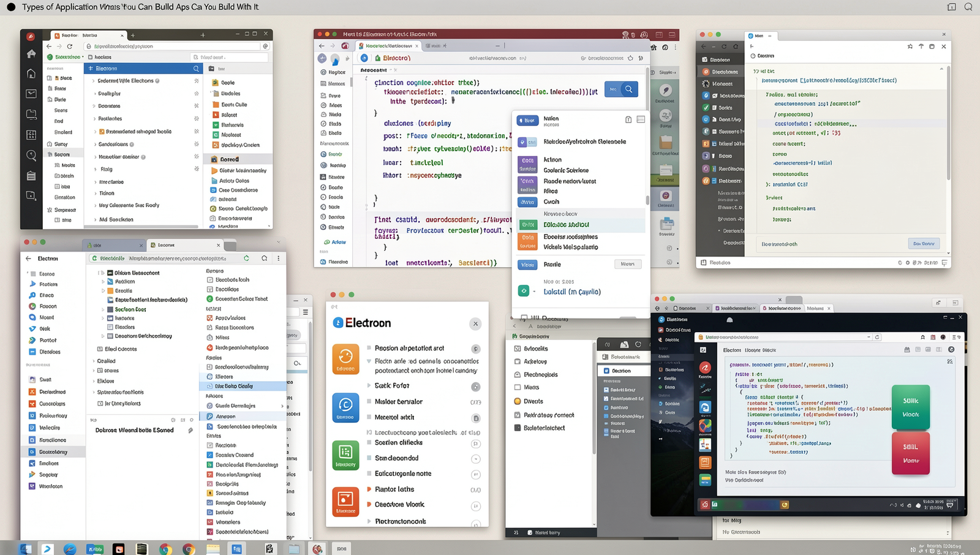The width and height of the screenshot is (980, 555).
Task: Tick the Maider bervalor checkbox
Action: coord(369,402)
